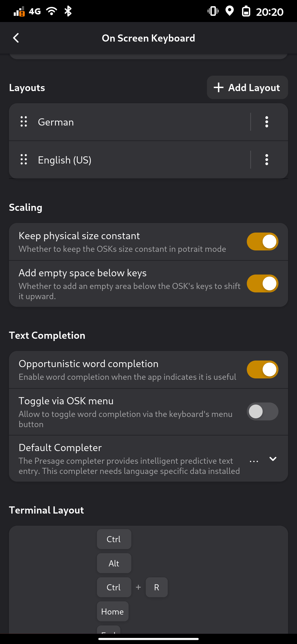Disable Opportunistic word completion switch
The width and height of the screenshot is (297, 644).
(x=262, y=370)
